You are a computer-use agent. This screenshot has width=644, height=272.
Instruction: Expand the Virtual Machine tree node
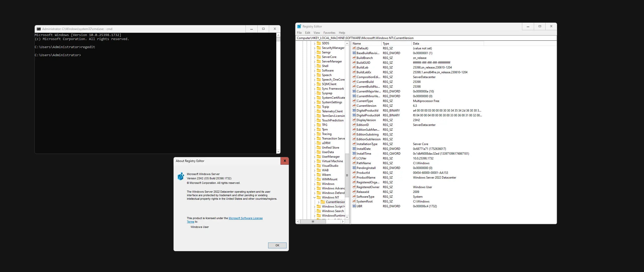314,161
